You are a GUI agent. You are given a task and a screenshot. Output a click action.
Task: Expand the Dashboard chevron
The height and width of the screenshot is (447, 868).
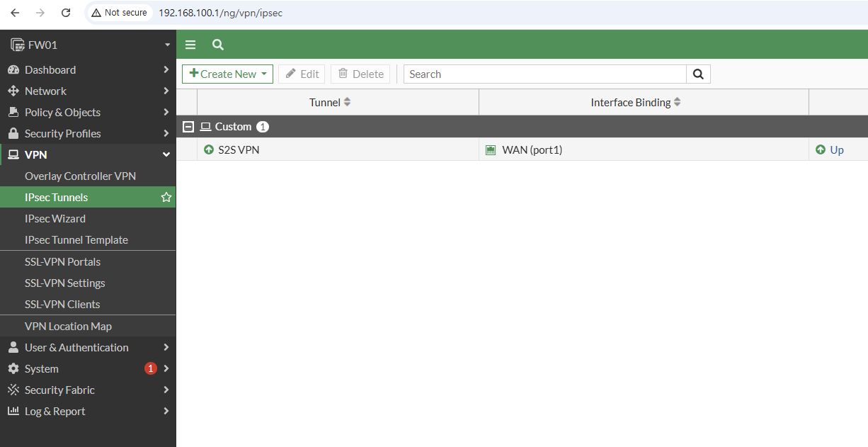coord(166,69)
